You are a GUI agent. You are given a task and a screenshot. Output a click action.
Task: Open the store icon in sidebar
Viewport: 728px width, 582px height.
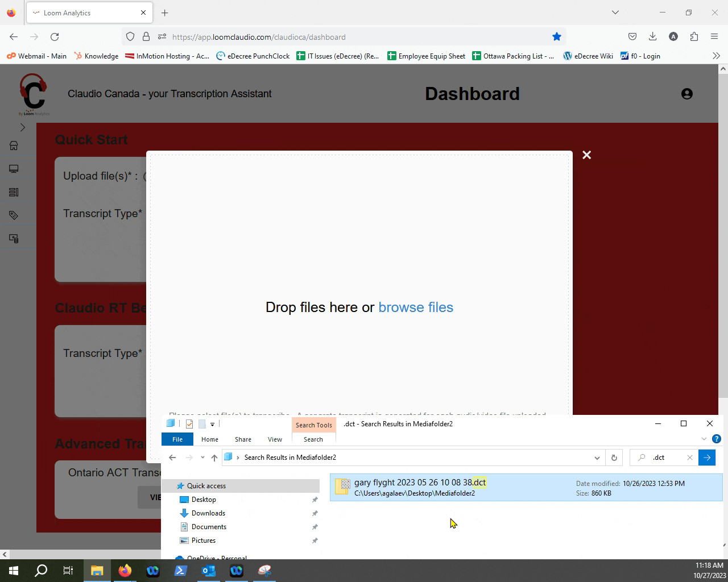click(x=14, y=145)
